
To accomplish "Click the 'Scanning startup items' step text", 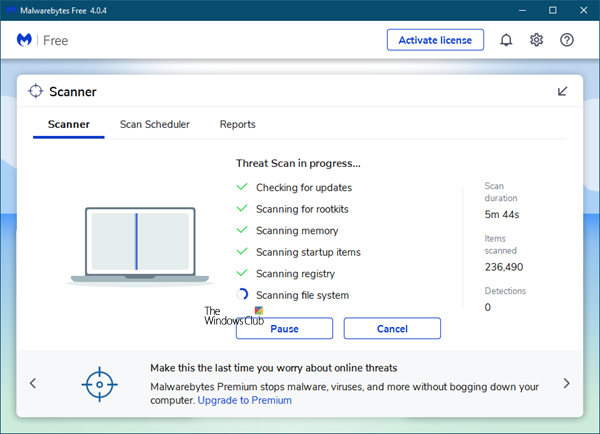I will pos(308,252).
